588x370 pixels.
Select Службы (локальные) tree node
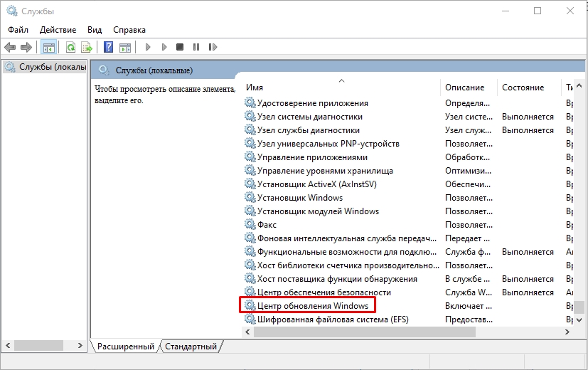tap(45, 67)
